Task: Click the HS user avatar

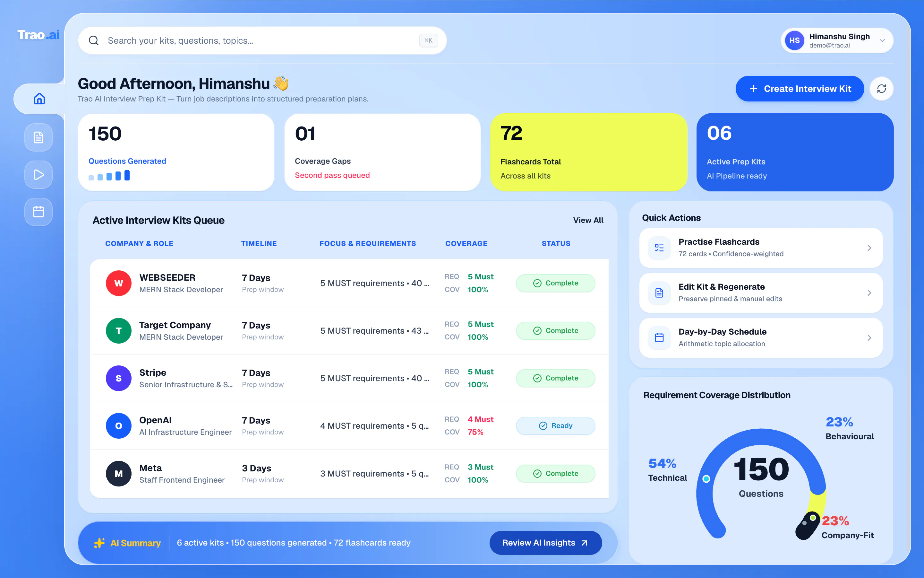Action: [x=794, y=40]
